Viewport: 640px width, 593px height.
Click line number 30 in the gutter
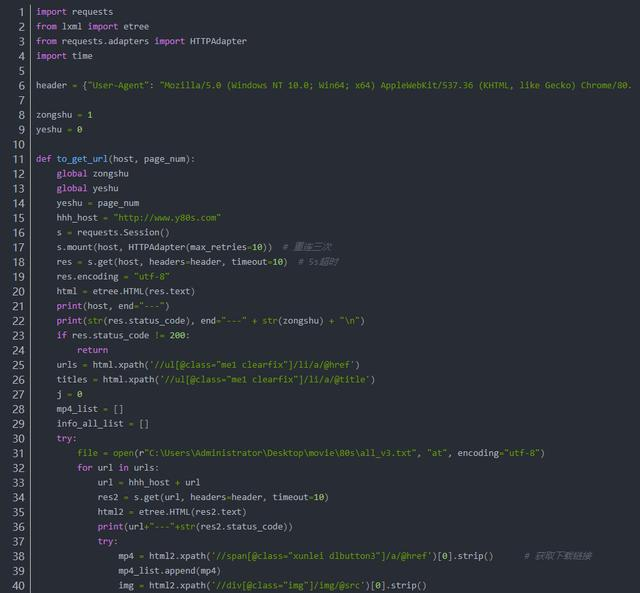19,438
